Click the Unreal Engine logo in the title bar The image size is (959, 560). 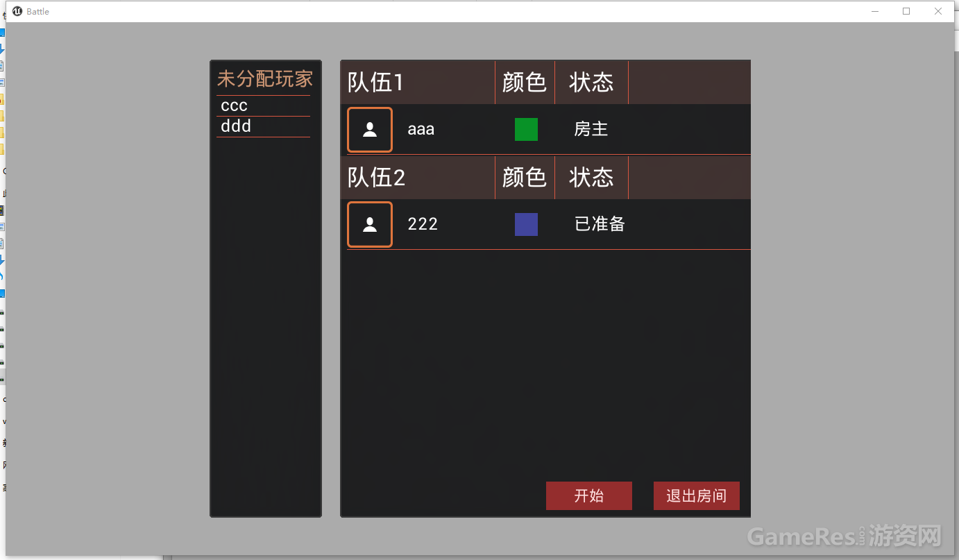17,11
